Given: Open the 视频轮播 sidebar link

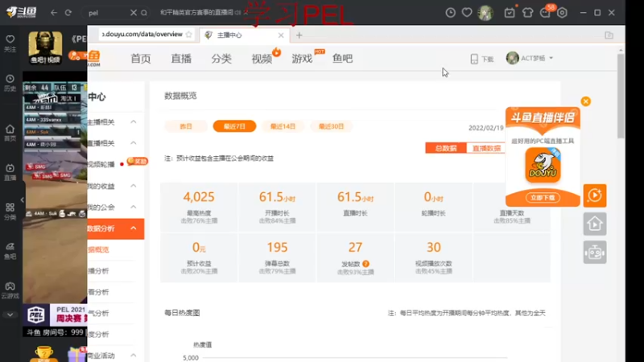Looking at the screenshot, I should [101, 165].
